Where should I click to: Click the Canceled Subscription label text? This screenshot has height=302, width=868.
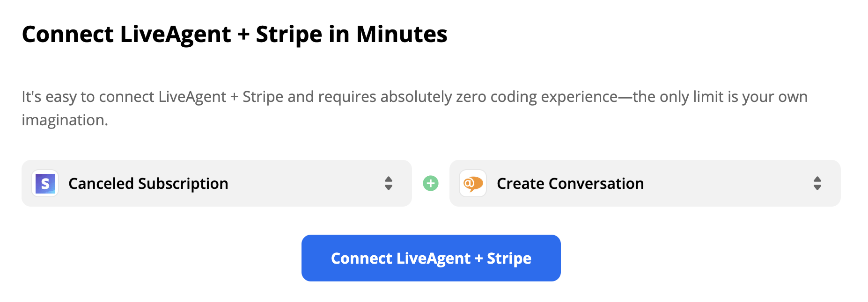click(x=148, y=183)
